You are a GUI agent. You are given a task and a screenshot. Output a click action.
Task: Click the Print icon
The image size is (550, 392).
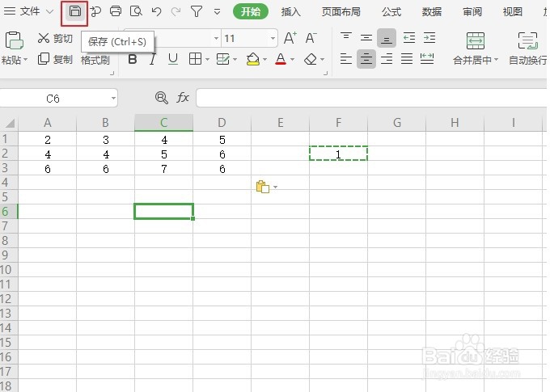(116, 11)
